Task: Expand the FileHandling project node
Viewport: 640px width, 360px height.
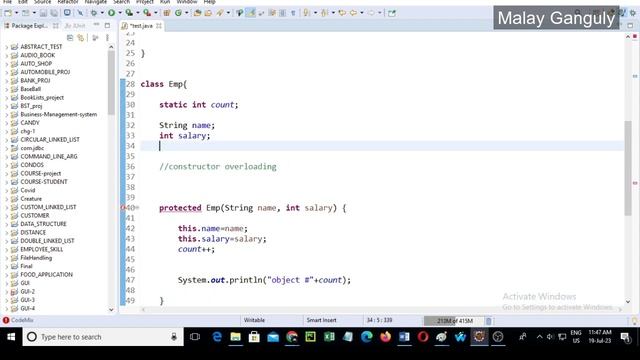Action: 7,258
